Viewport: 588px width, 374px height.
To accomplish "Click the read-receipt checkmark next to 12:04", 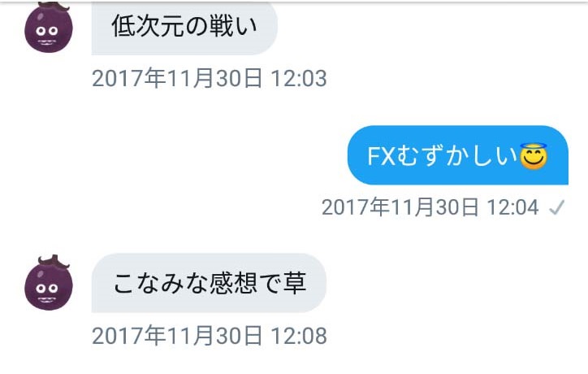I will [x=556, y=207].
